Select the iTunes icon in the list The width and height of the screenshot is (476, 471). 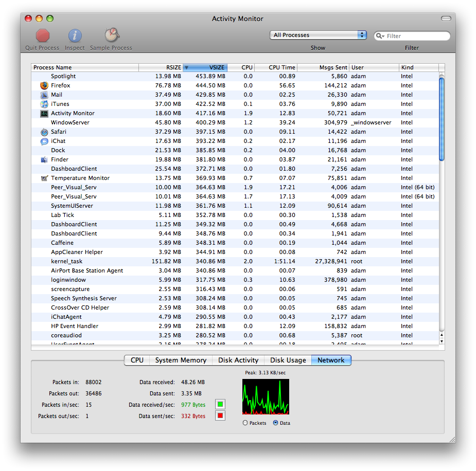pyautogui.click(x=44, y=104)
